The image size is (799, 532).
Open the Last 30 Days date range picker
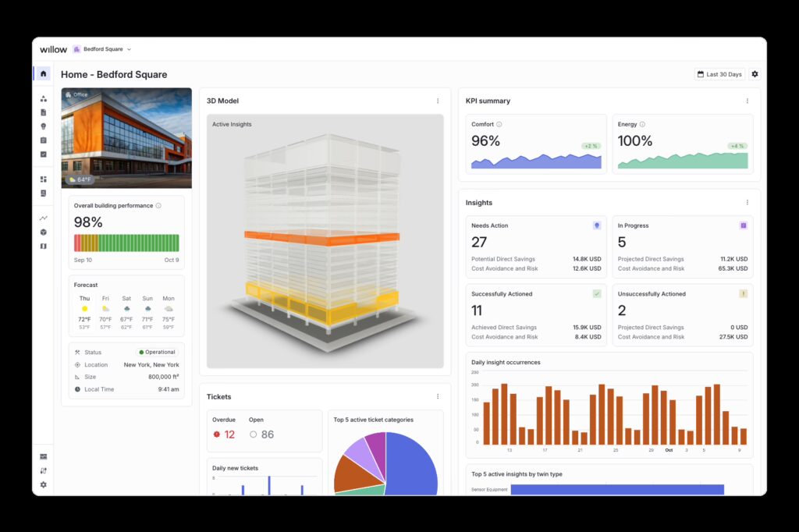(719, 74)
